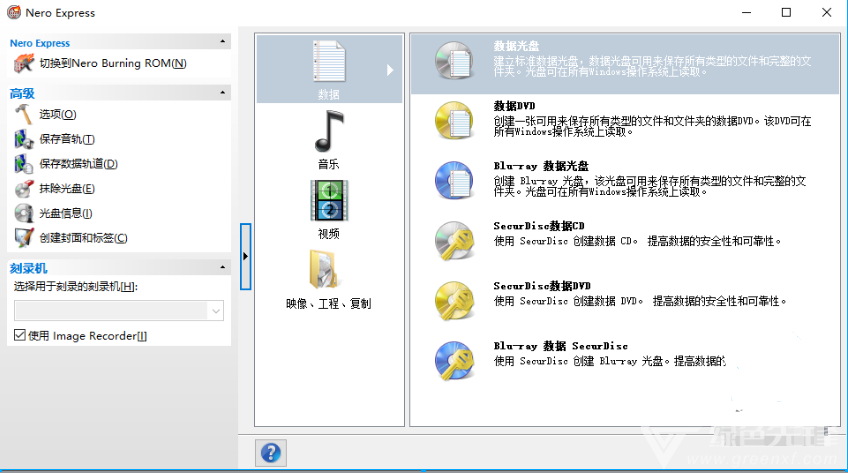Select the 数据 category label

(x=328, y=95)
